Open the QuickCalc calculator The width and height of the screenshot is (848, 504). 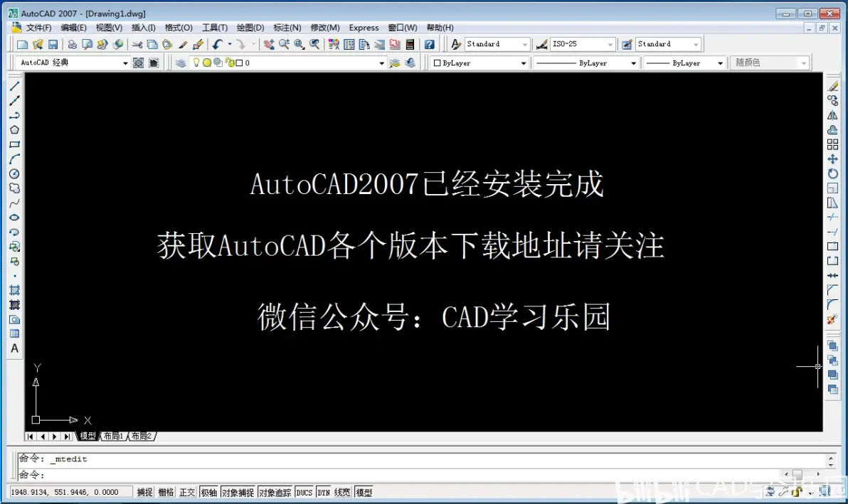[410, 44]
